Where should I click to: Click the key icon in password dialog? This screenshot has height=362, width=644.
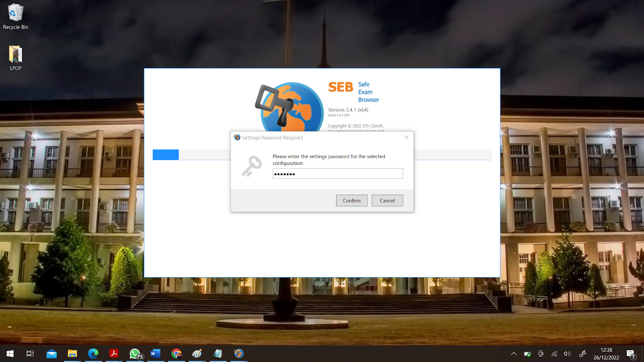[x=252, y=166]
